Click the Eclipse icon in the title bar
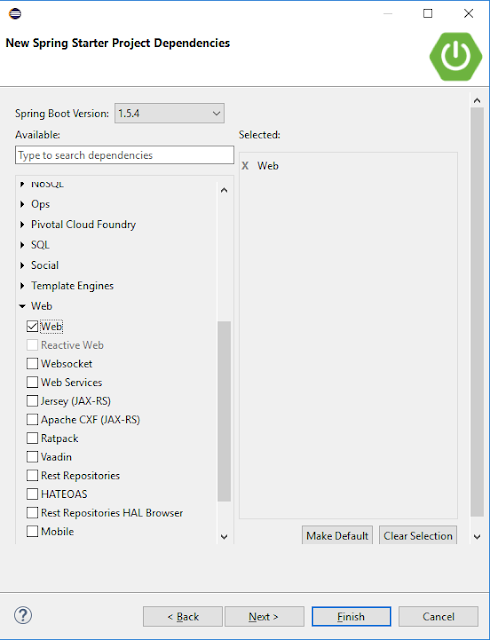The image size is (490, 640). tap(15, 13)
